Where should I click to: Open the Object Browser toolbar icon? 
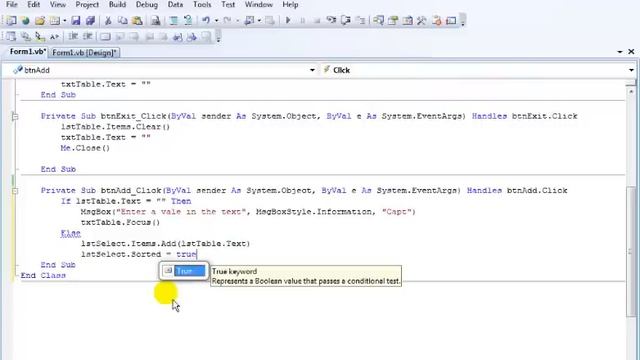pyautogui.click(x=407, y=20)
